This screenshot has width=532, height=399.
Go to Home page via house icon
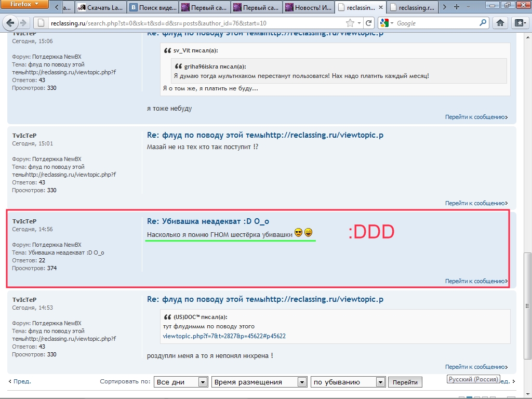tap(500, 23)
